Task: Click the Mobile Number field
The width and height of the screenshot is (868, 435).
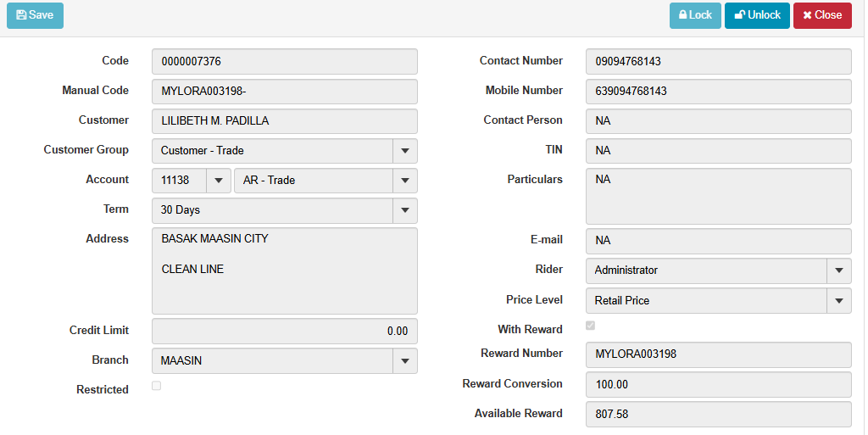Action: [718, 92]
